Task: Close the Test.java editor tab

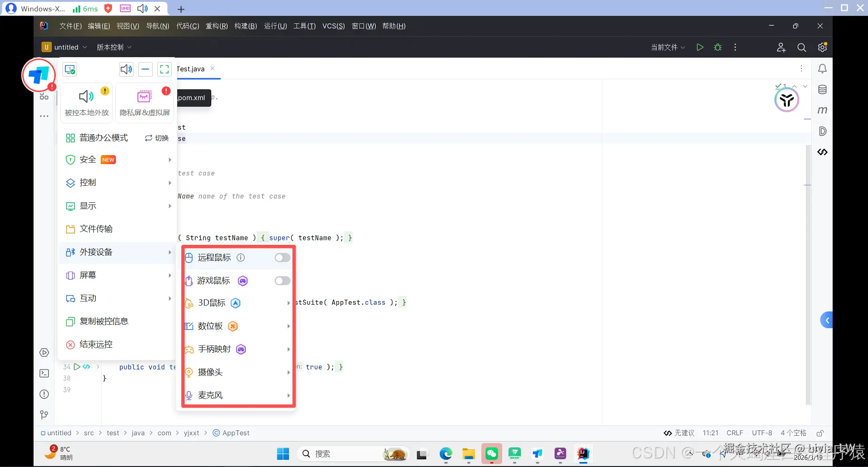Action: tap(212, 68)
